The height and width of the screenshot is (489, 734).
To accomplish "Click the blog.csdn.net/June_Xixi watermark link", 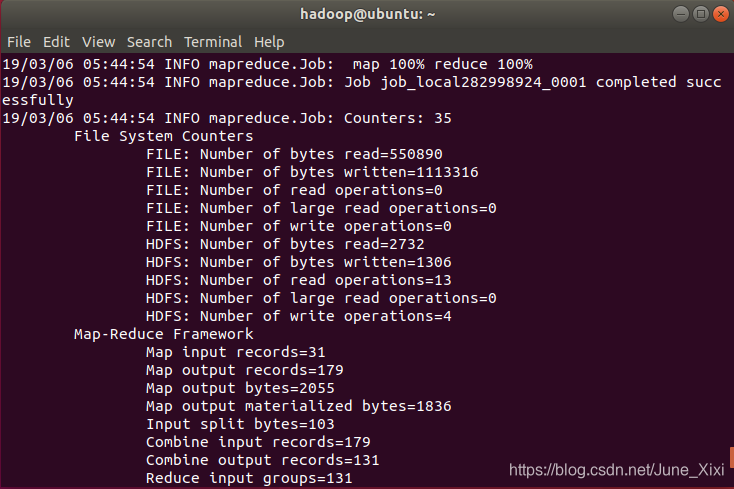I will 617,470.
